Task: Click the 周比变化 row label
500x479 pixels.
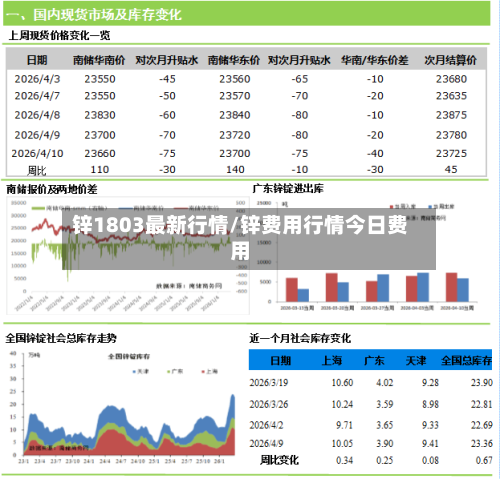Action: (279, 460)
